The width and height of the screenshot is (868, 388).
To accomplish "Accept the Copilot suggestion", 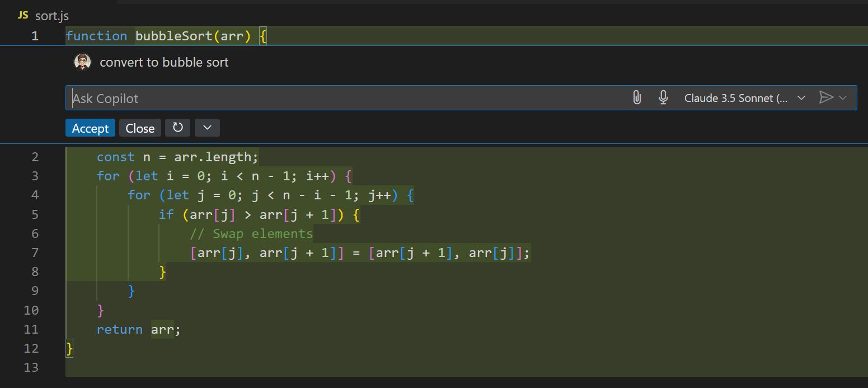I will tap(90, 128).
